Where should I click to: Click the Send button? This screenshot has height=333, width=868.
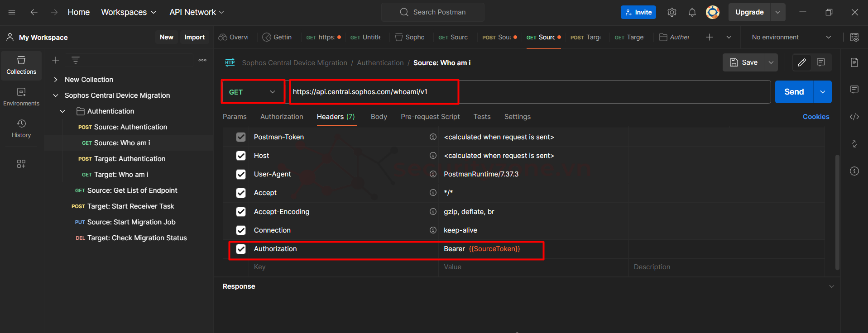794,92
